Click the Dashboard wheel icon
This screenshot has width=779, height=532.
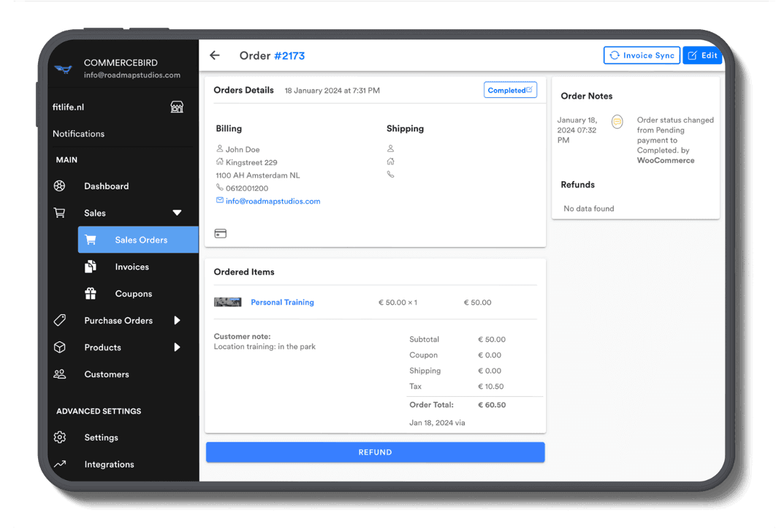pyautogui.click(x=60, y=186)
